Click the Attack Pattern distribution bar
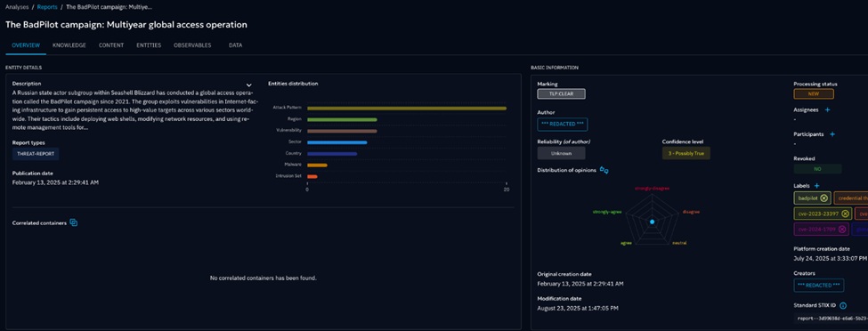The image size is (868, 331). 407,108
